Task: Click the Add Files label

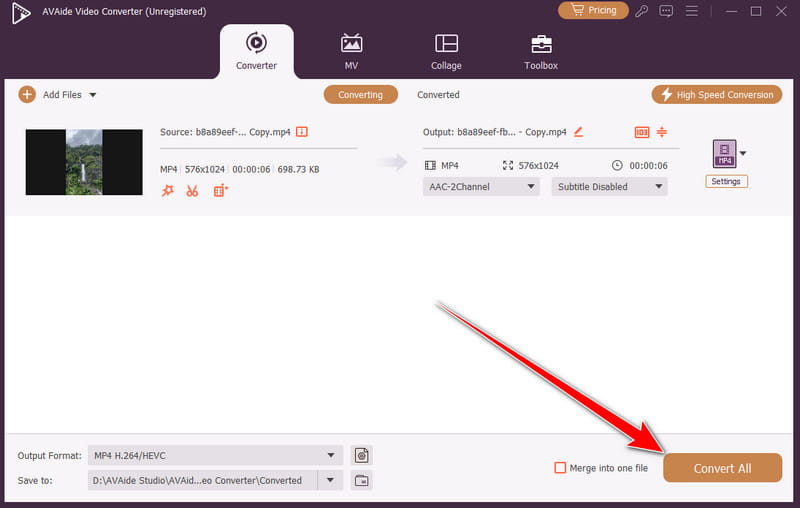Action: [x=62, y=95]
